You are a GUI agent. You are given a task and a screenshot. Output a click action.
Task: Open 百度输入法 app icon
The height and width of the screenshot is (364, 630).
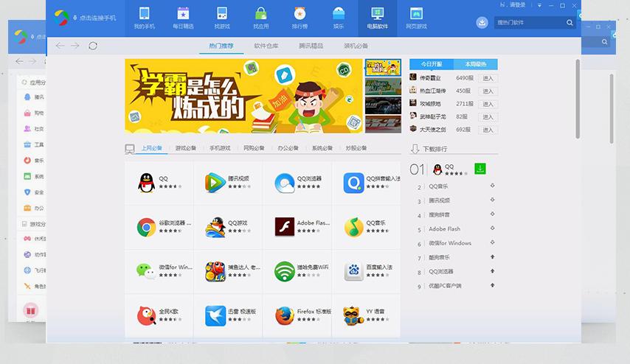[353, 271]
